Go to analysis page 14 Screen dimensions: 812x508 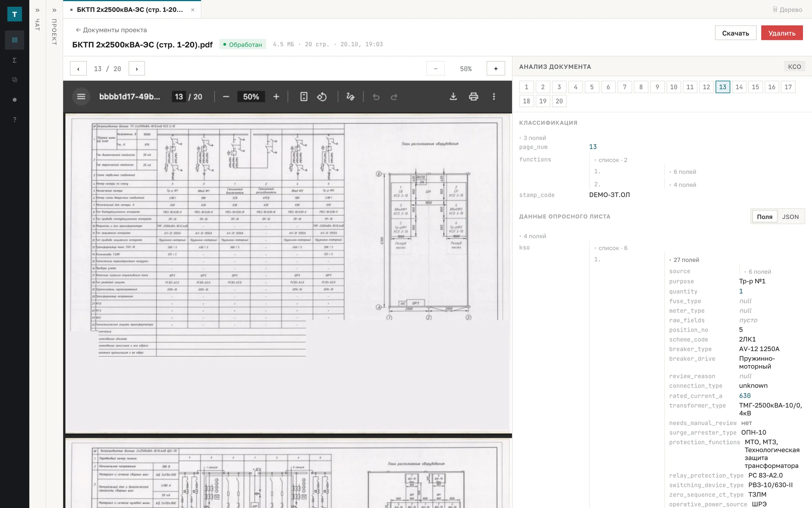point(739,87)
